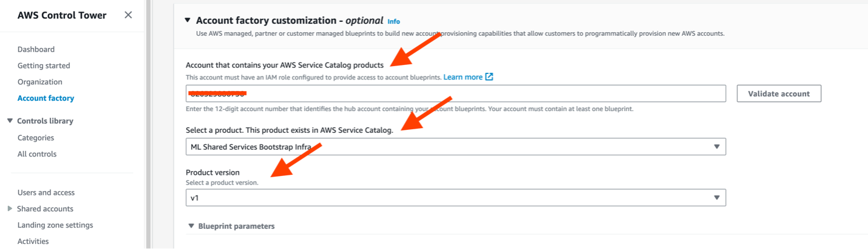Open the Info link beside Account factory customization
The width and height of the screenshot is (868, 250).
(x=394, y=21)
